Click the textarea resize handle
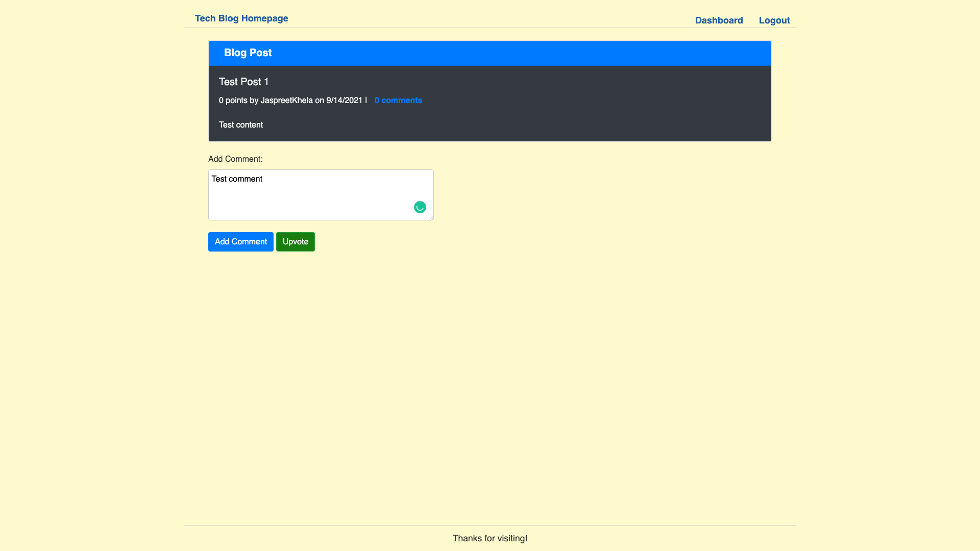This screenshot has width=980, height=551. coord(431,218)
